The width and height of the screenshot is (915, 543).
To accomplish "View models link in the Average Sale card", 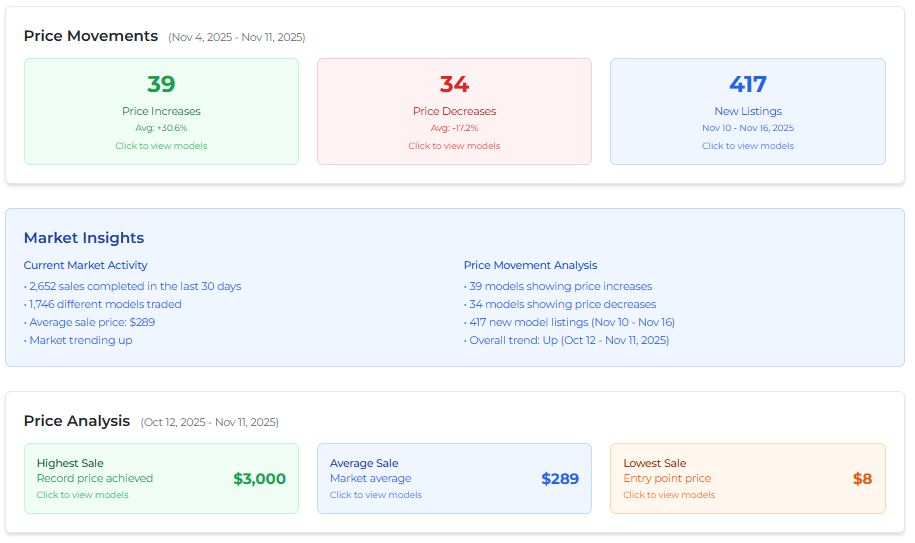I will [376, 495].
